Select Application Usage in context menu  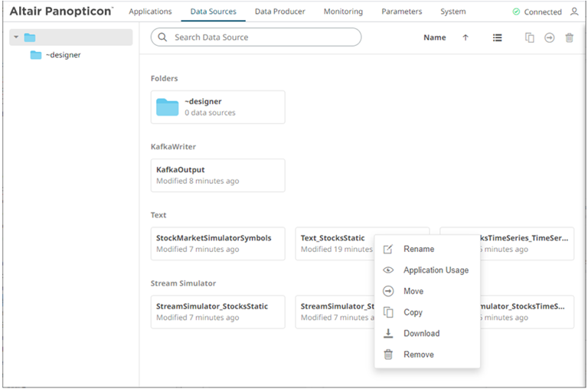click(x=436, y=270)
